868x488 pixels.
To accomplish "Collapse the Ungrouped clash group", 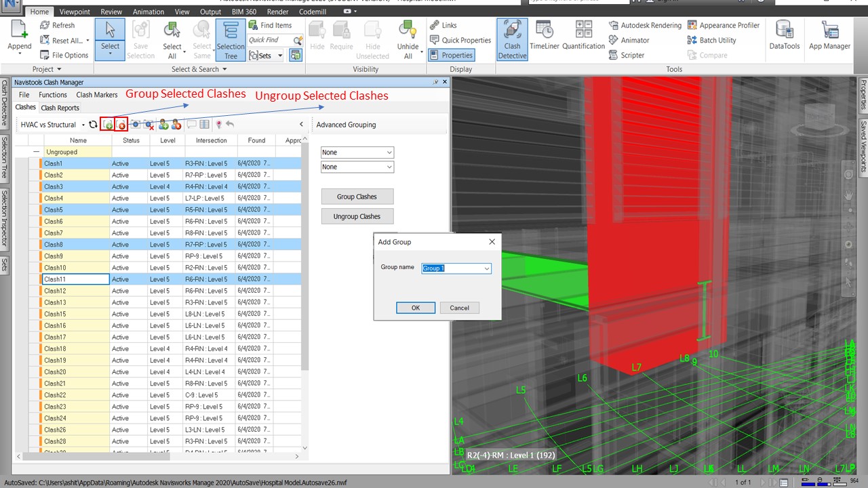I will point(36,152).
